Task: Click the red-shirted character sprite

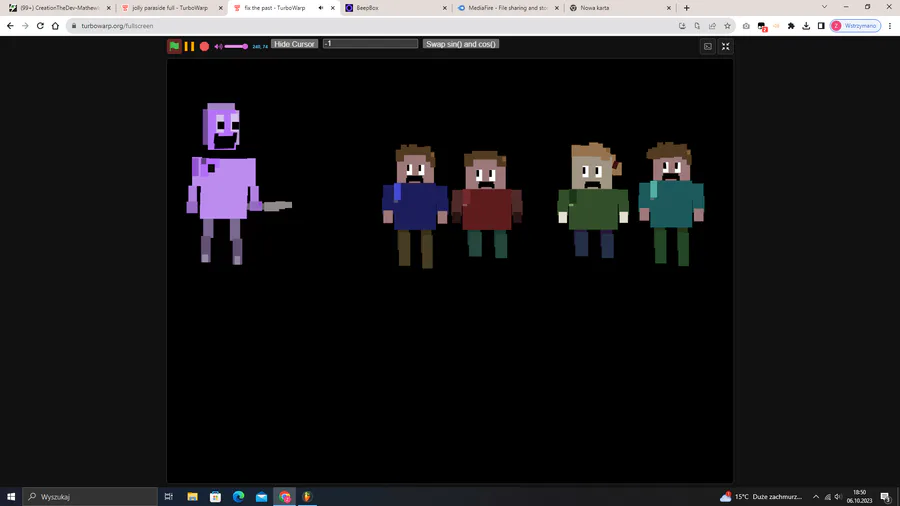Action: (x=487, y=205)
